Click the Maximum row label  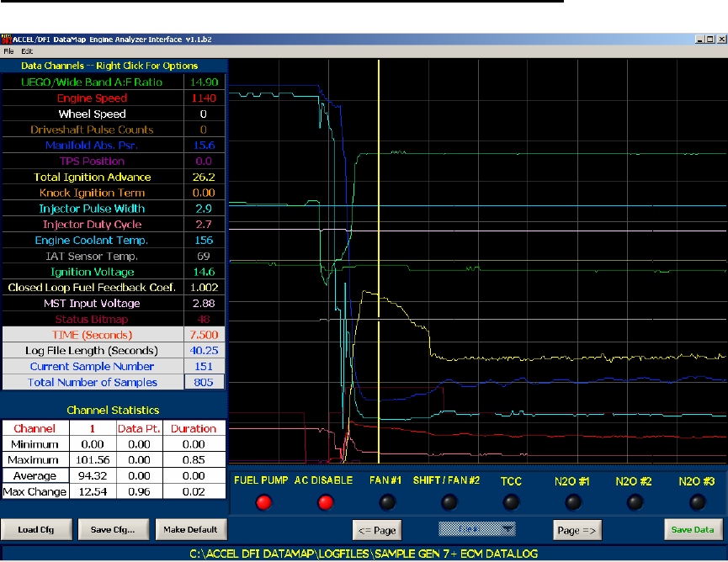(35, 460)
